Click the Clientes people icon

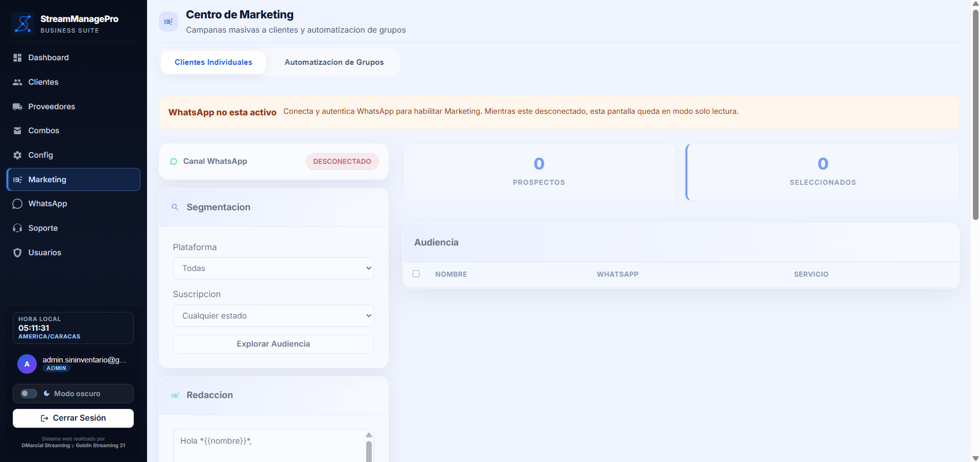pos(17,82)
